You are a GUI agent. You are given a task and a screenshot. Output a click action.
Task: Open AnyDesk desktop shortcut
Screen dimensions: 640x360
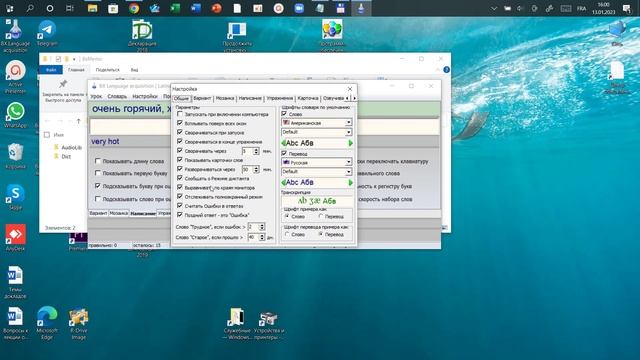[x=15, y=238]
